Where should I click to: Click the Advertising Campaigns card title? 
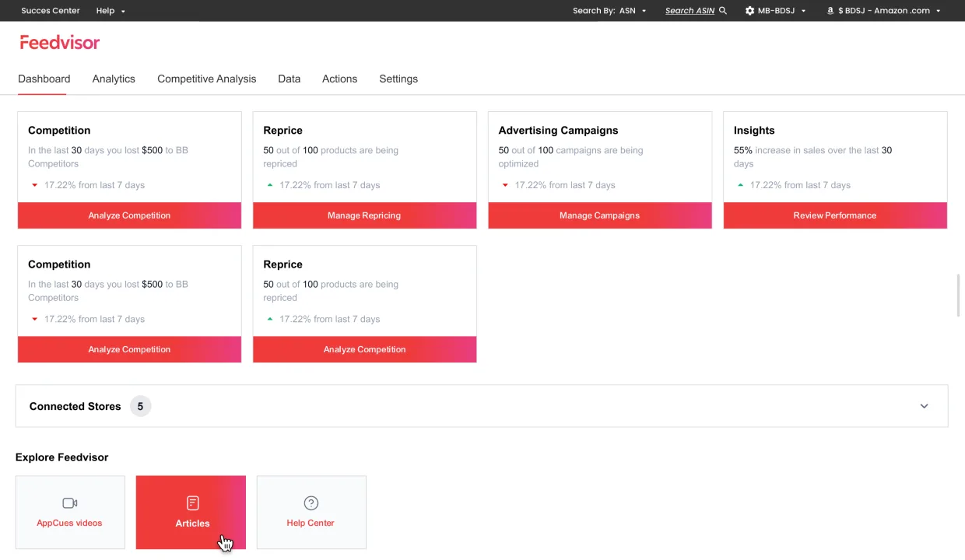[x=558, y=131]
